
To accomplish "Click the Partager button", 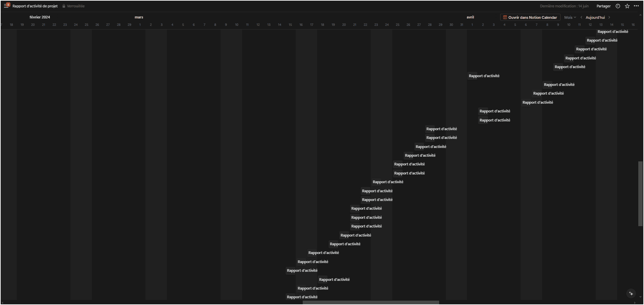I will coord(603,6).
